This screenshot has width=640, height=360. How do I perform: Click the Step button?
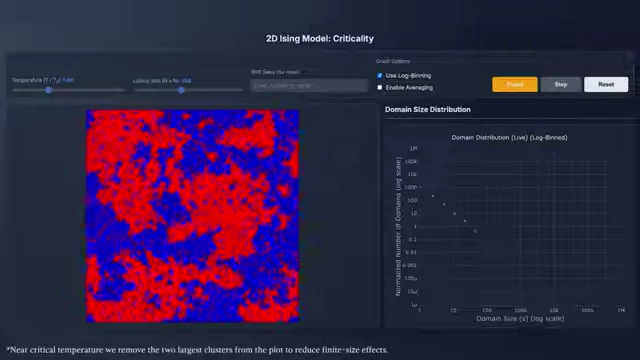561,84
